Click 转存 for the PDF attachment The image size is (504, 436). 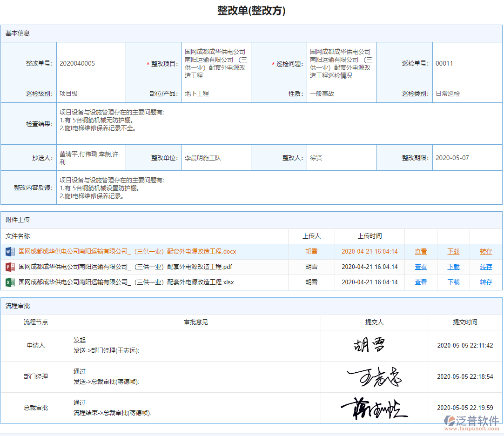[485, 267]
